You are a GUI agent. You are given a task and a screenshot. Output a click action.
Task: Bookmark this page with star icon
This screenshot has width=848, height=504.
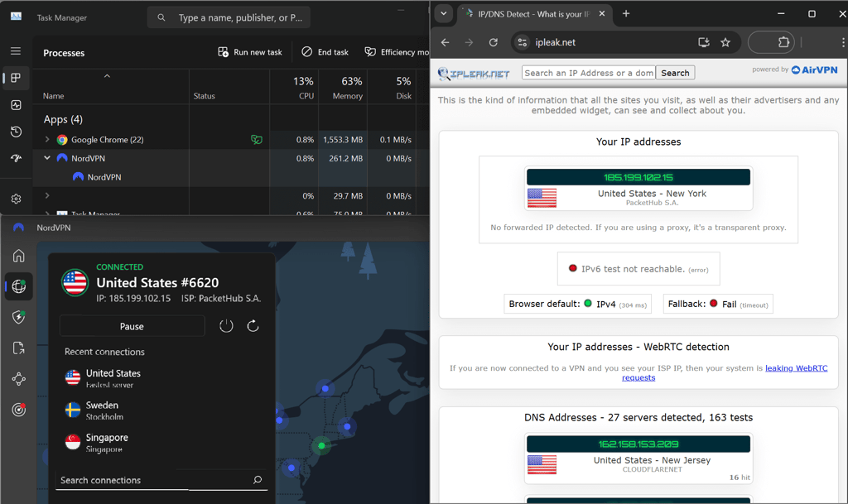tap(725, 42)
